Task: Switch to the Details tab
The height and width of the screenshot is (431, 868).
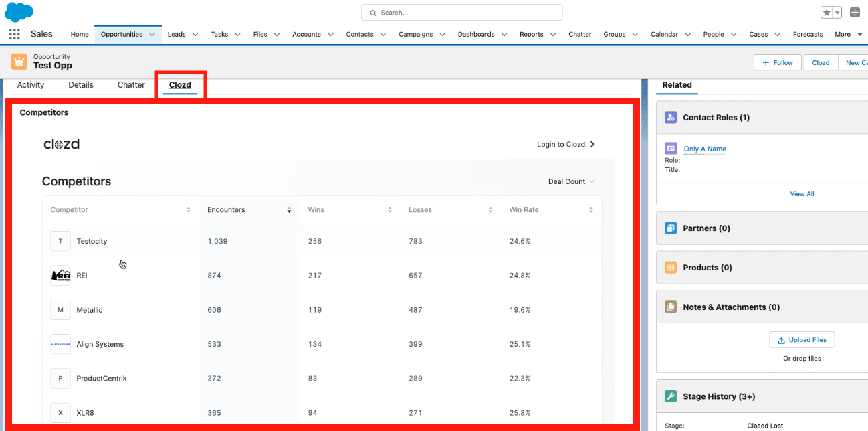Action: [x=81, y=85]
